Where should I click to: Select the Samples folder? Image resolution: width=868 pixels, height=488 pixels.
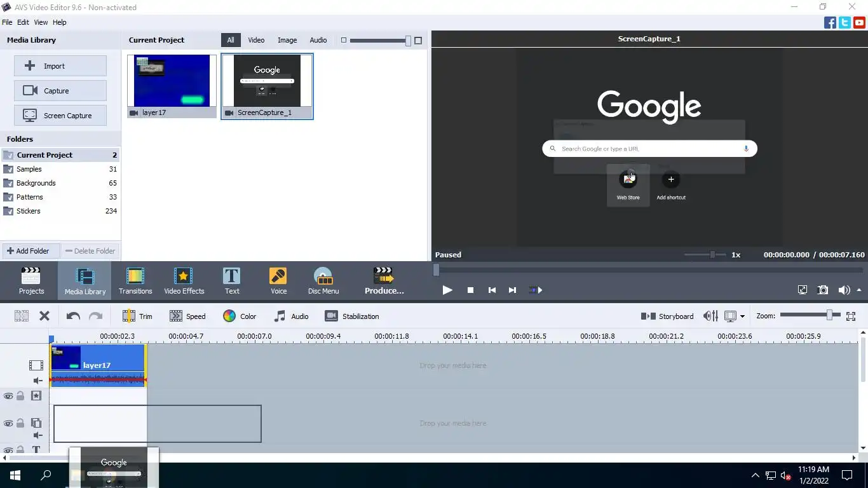coord(60,169)
